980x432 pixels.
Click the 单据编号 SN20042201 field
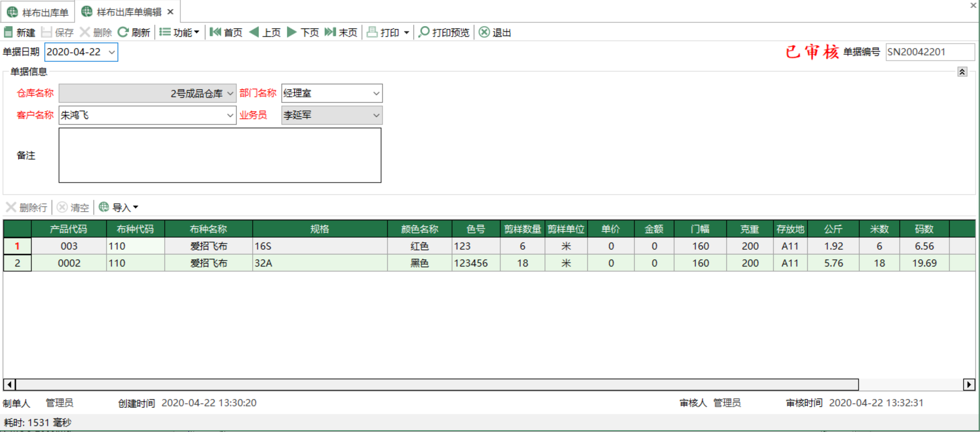(930, 52)
